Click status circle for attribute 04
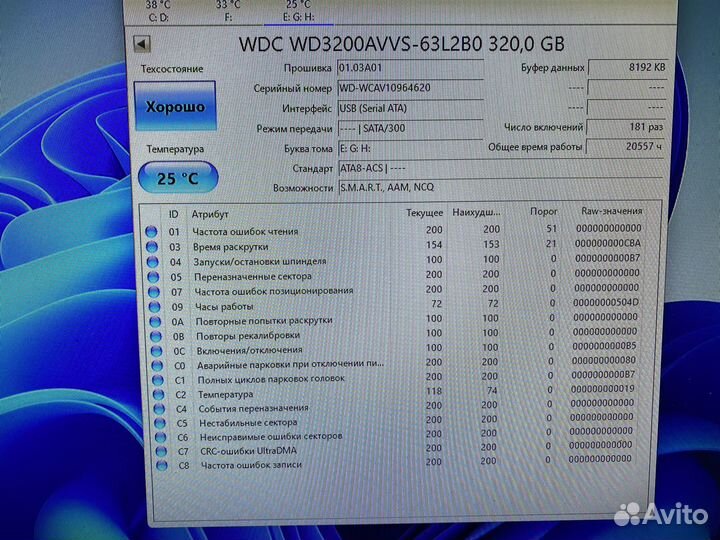Image resolution: width=720 pixels, height=540 pixels. (152, 262)
